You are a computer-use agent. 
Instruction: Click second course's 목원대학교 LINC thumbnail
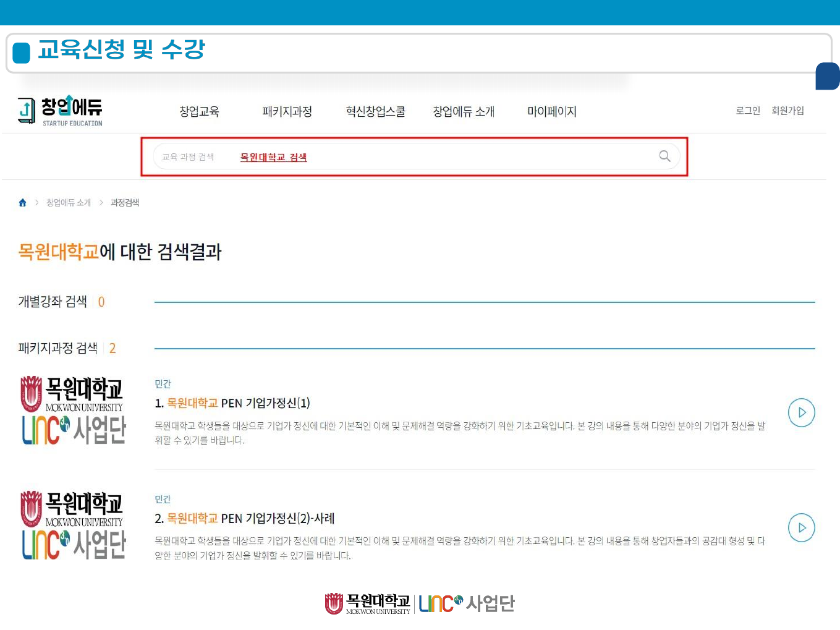click(74, 526)
